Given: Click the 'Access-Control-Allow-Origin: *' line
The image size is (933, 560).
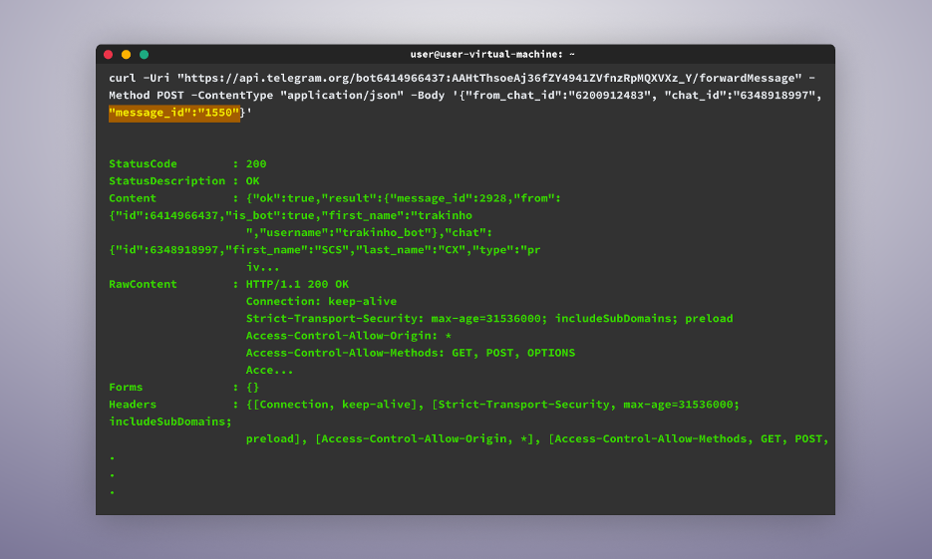Looking at the screenshot, I should [349, 336].
